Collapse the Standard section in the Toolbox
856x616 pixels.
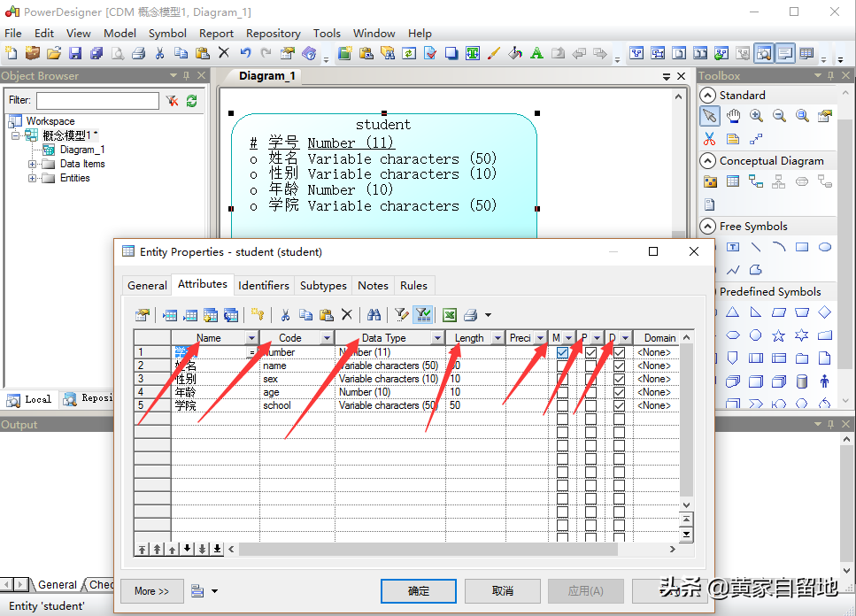coord(707,95)
